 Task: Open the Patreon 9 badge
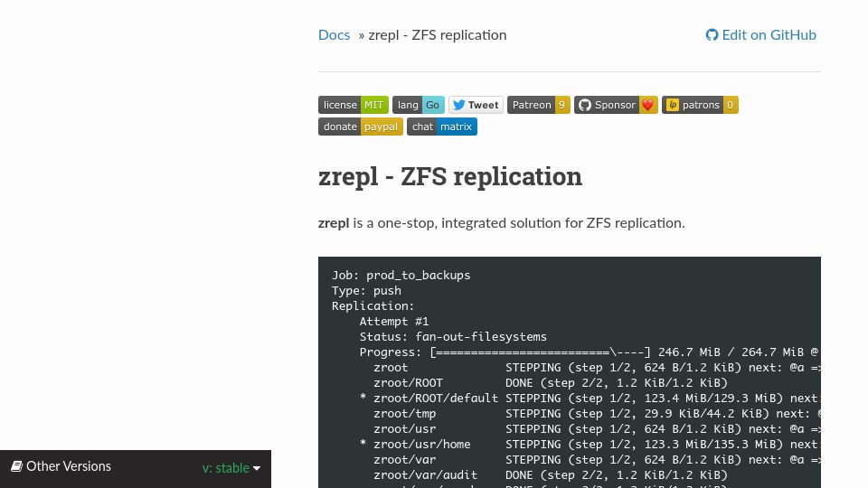pyautogui.click(x=539, y=105)
